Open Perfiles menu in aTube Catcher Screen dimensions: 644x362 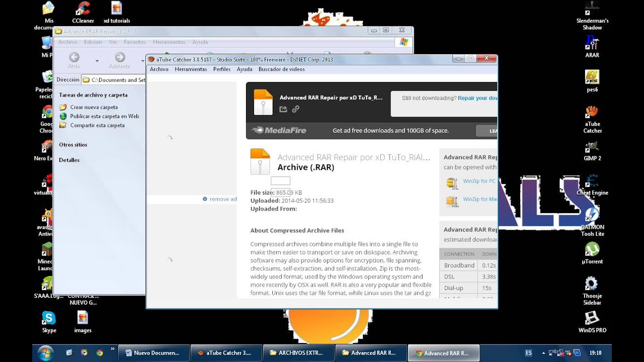click(x=222, y=69)
